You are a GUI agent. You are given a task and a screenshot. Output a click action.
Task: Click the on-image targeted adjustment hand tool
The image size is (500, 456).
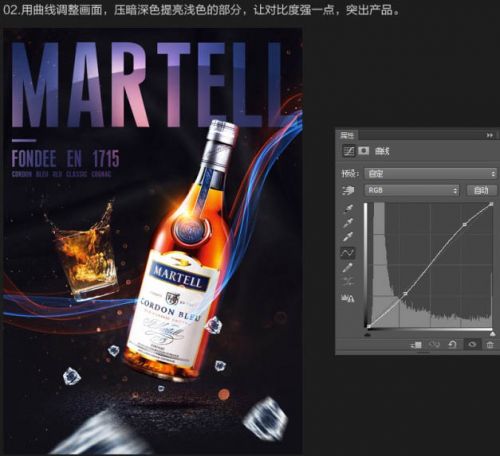coord(348,191)
